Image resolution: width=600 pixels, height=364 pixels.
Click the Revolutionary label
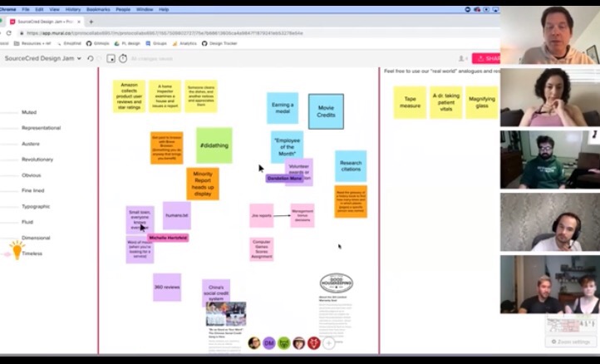37,160
